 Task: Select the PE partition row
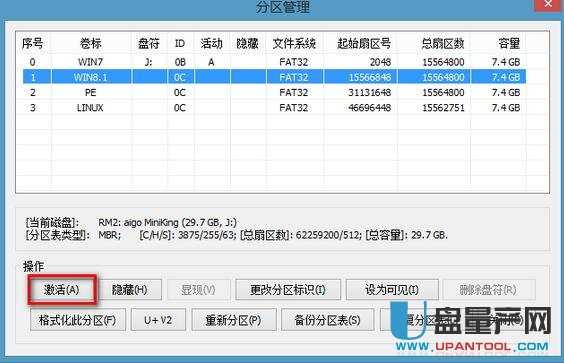coord(274,93)
